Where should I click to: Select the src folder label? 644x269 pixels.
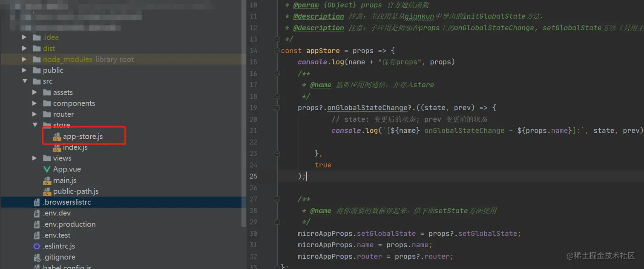(48, 81)
